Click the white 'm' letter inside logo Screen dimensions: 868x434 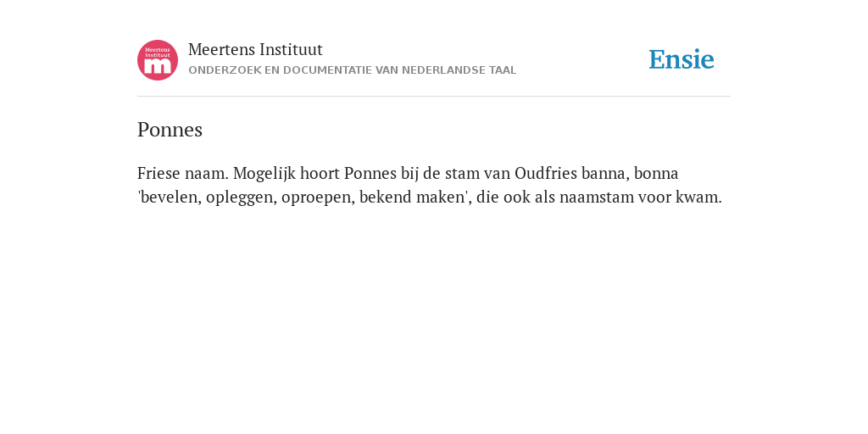pos(158,67)
